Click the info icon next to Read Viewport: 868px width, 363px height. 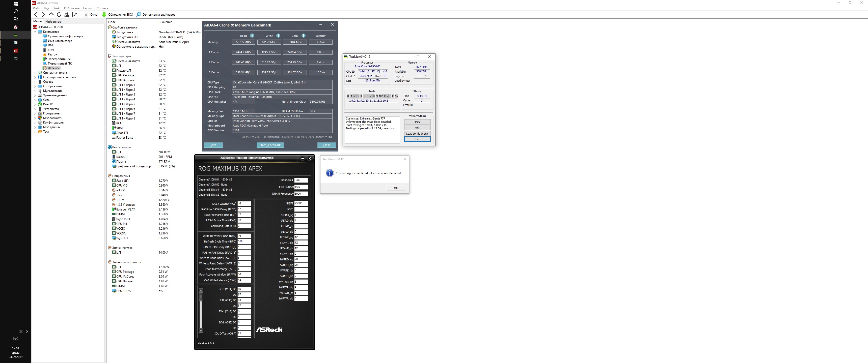click(x=252, y=36)
